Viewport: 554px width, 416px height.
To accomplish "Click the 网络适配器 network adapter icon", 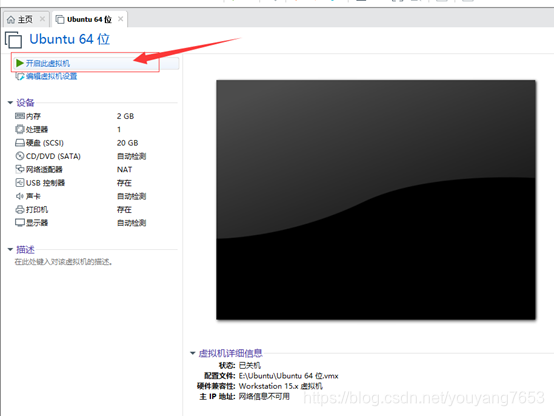I will (20, 169).
